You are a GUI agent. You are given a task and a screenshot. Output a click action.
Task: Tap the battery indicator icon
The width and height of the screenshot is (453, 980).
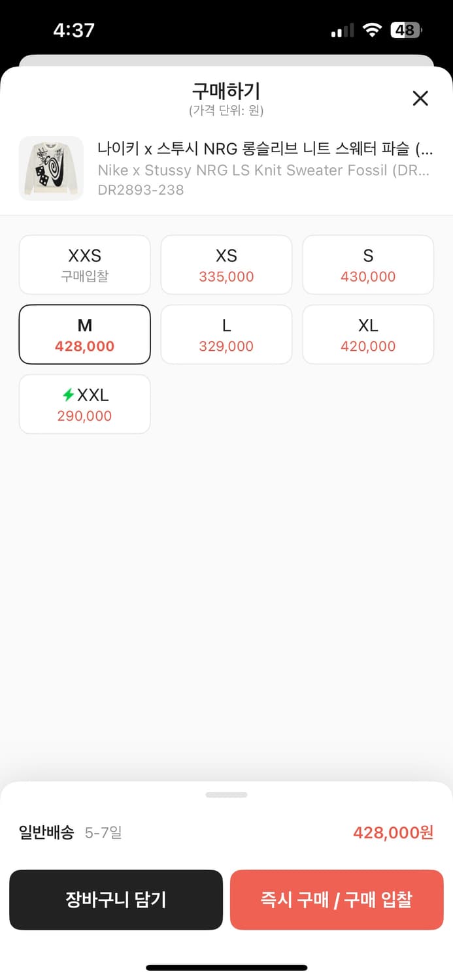pos(406,30)
